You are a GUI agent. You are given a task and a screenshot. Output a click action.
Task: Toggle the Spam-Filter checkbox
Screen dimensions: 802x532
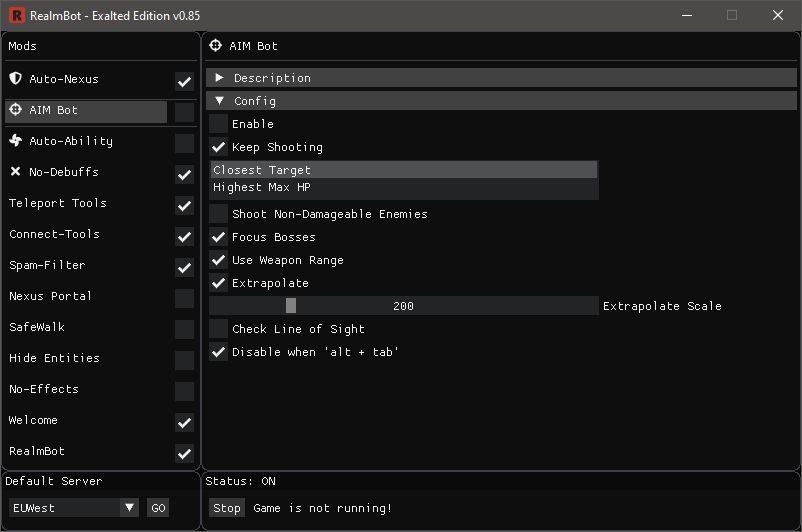[x=184, y=268]
